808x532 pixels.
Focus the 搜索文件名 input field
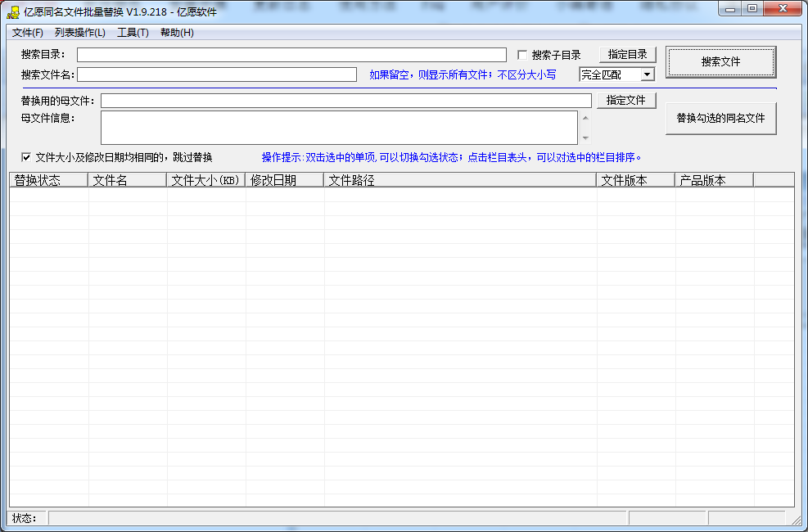coord(217,74)
